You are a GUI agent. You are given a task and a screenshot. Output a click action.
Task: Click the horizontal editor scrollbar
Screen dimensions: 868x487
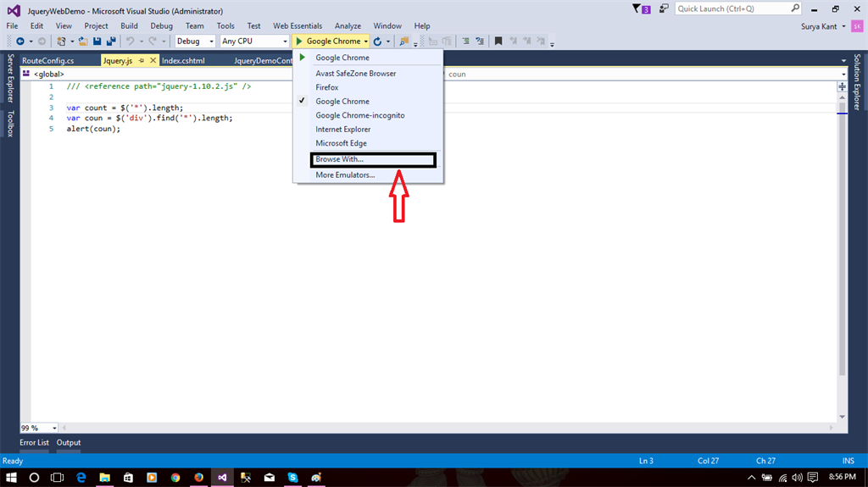pyautogui.click(x=448, y=428)
